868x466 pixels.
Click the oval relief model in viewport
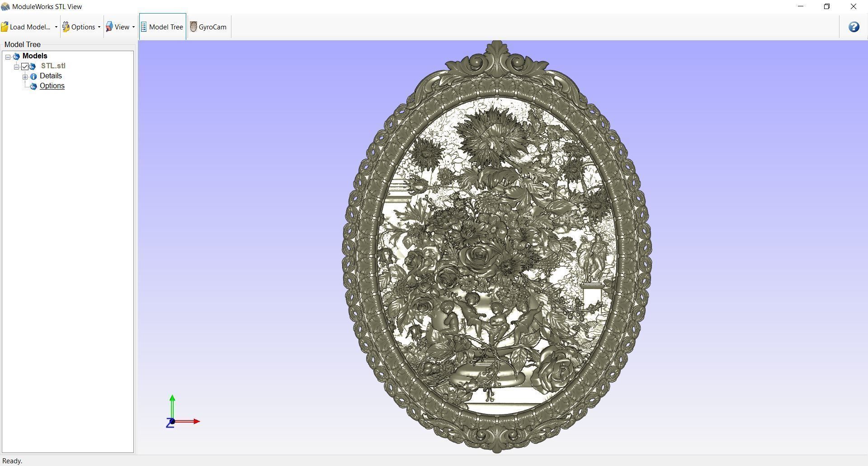coord(497,247)
